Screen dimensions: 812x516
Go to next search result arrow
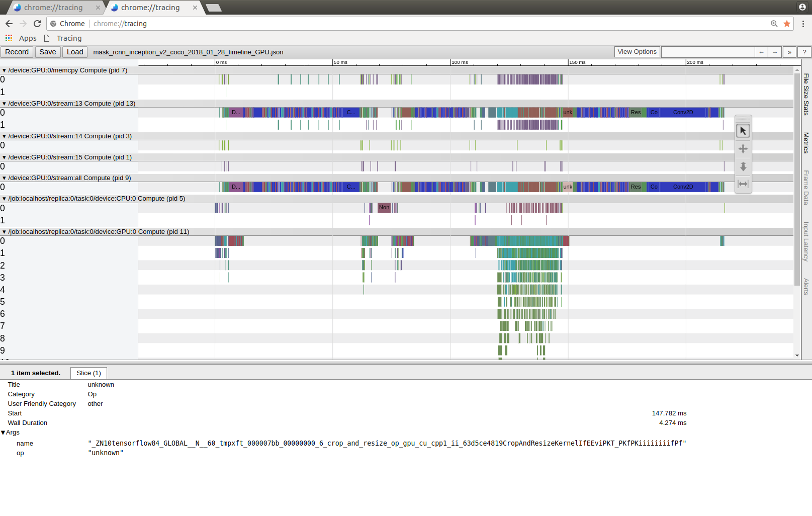click(775, 52)
